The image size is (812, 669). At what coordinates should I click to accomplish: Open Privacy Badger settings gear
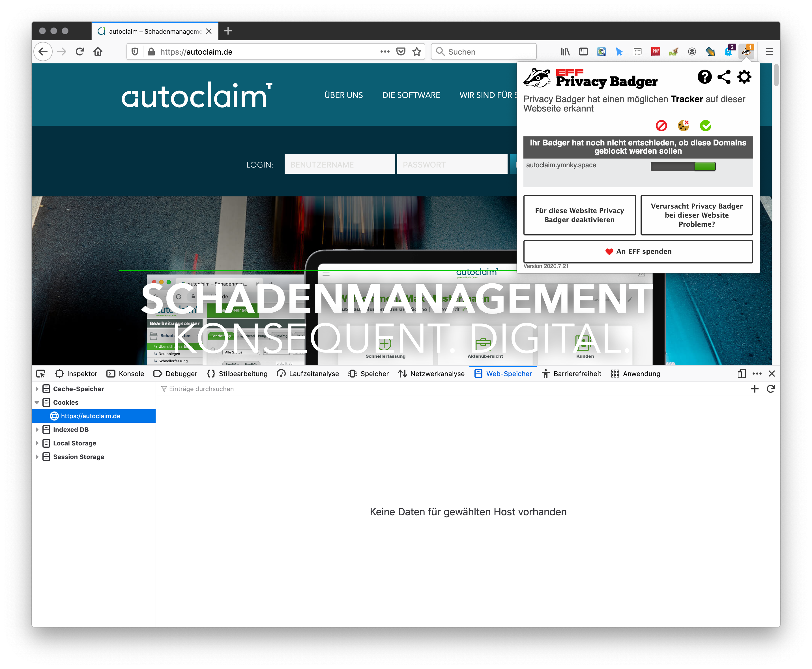pos(744,77)
